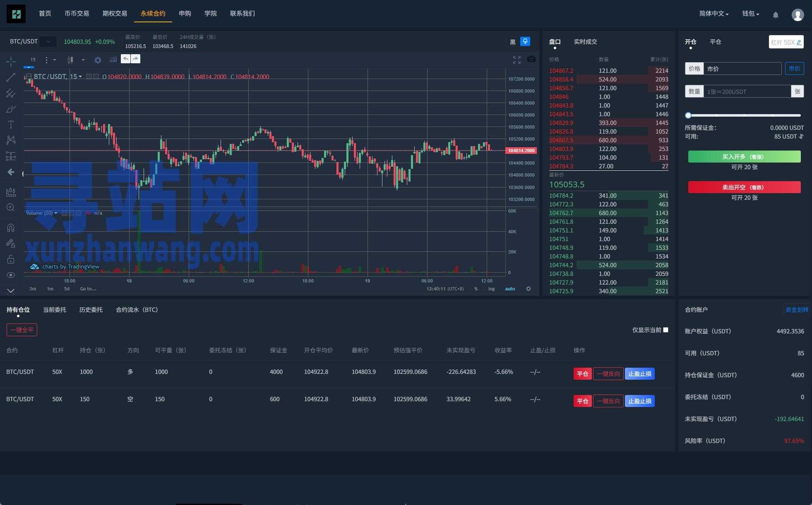812x505 pixels.
Task: Toggle 仅显示当前 checkbox
Action: 665,330
